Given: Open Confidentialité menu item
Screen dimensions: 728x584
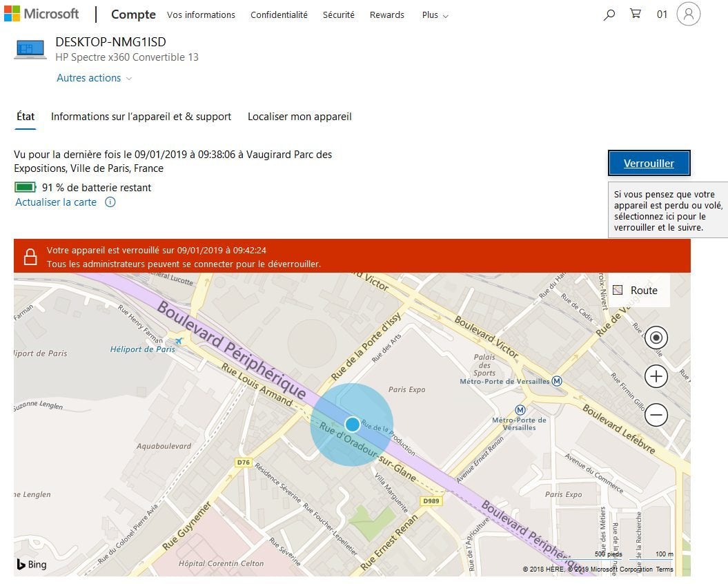Looking at the screenshot, I should coord(279,15).
